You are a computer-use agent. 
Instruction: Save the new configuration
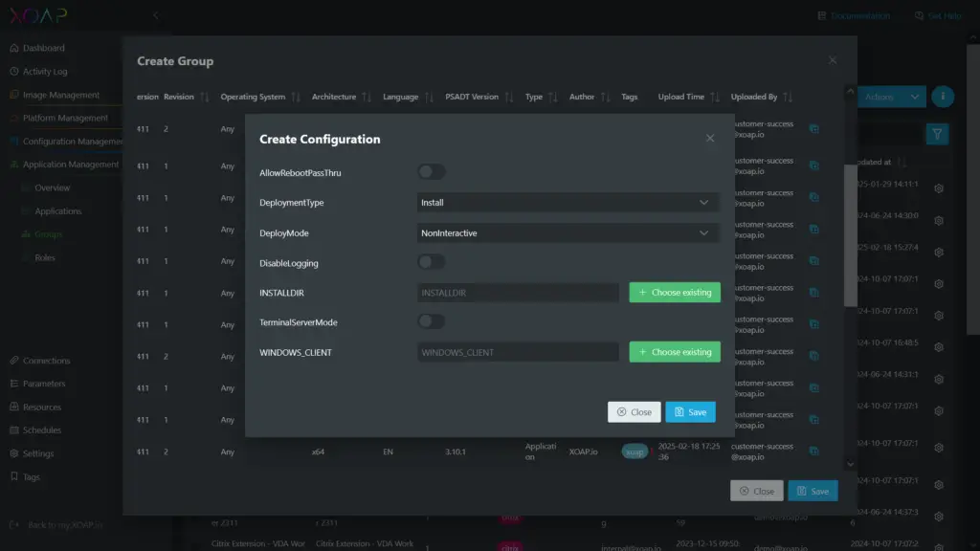click(x=690, y=411)
